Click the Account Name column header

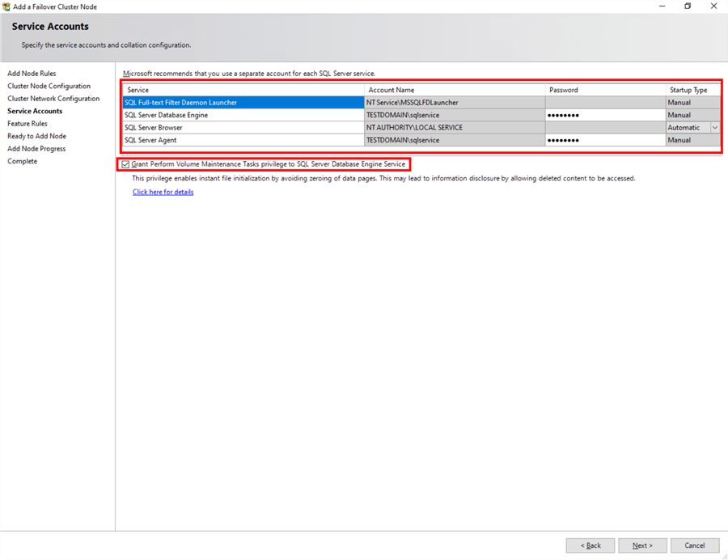coord(455,90)
